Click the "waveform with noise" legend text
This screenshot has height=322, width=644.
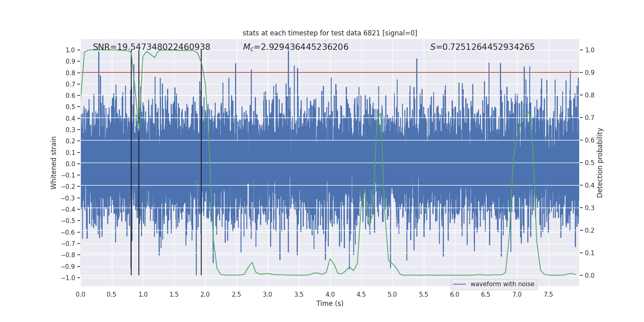pos(502,284)
